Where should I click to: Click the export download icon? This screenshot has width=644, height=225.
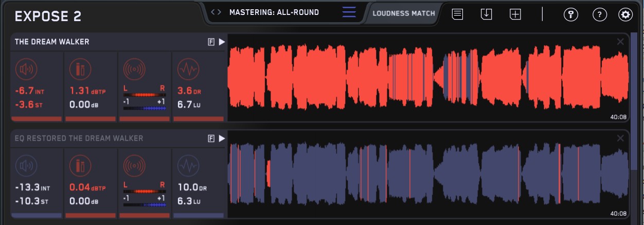(x=486, y=14)
